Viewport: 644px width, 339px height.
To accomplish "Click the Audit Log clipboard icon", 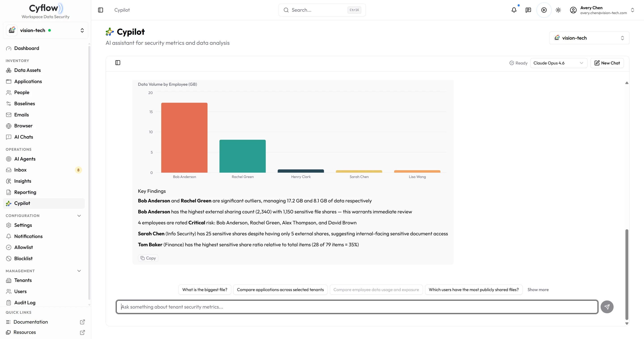I will (9, 303).
